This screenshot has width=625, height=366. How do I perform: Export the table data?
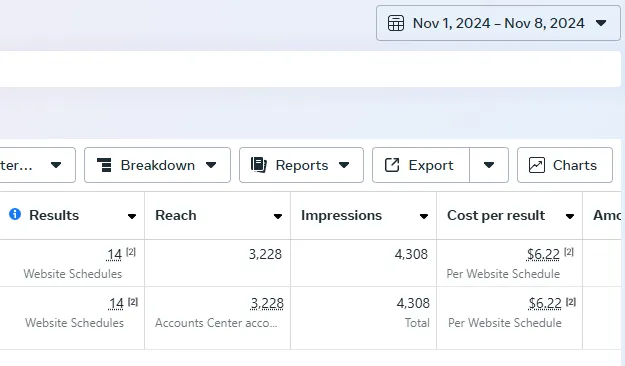click(421, 165)
